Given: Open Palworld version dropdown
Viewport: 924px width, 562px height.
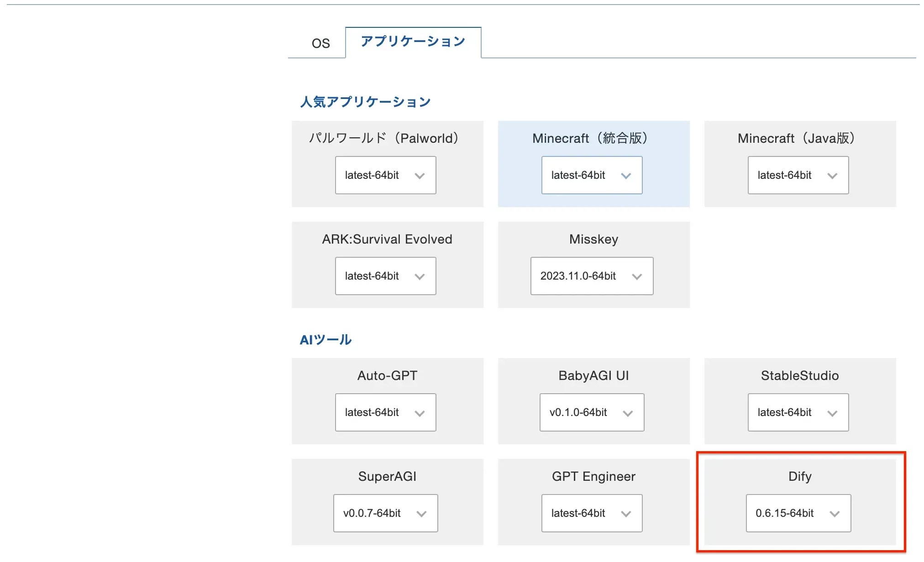Looking at the screenshot, I should (386, 175).
